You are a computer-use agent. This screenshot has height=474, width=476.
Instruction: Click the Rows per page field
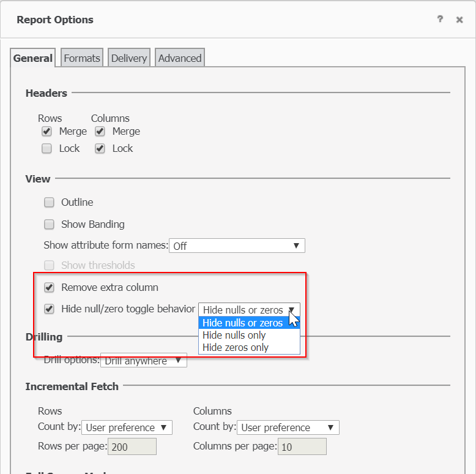pos(132,446)
